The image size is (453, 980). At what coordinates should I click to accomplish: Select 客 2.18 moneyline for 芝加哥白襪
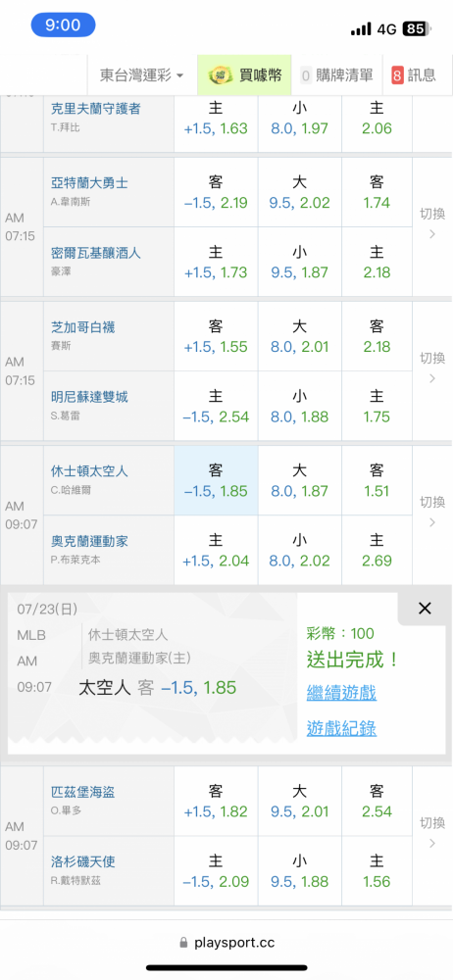point(377,335)
